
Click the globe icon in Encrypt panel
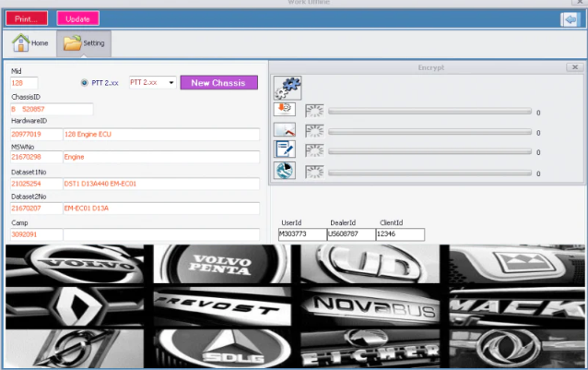click(285, 171)
